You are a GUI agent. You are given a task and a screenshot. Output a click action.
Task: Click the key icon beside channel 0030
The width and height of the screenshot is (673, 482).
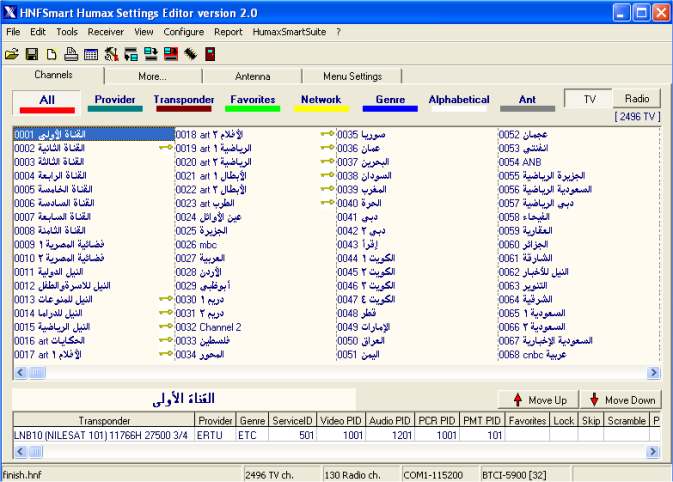(166, 299)
